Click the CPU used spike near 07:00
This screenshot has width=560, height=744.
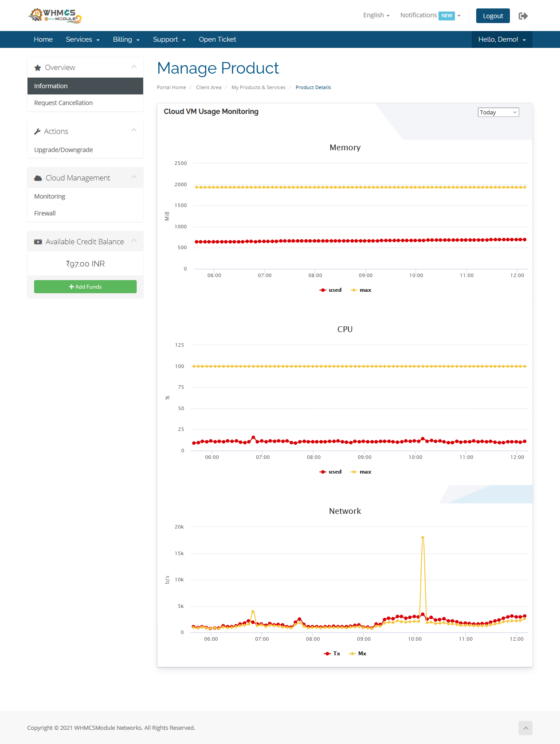pos(253,437)
